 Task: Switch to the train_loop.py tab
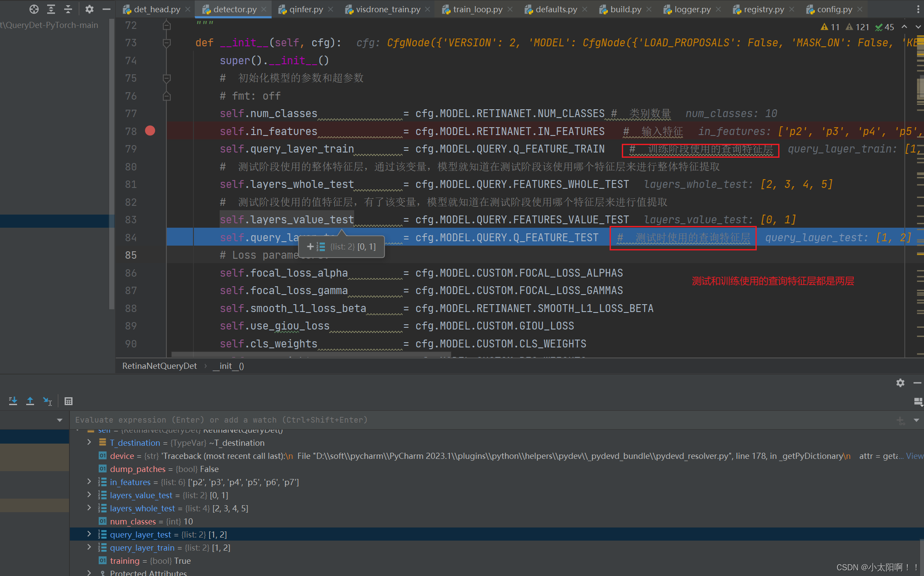tap(477, 9)
